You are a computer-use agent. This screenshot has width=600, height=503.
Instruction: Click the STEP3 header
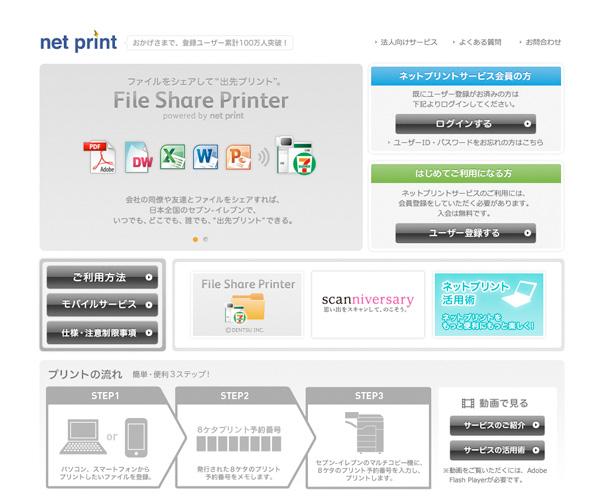(368, 396)
